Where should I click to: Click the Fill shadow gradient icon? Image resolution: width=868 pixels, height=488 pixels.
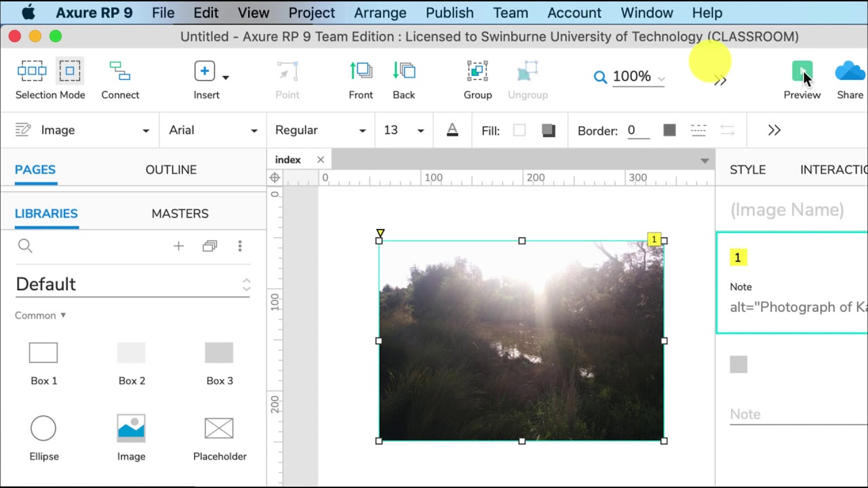coord(549,130)
